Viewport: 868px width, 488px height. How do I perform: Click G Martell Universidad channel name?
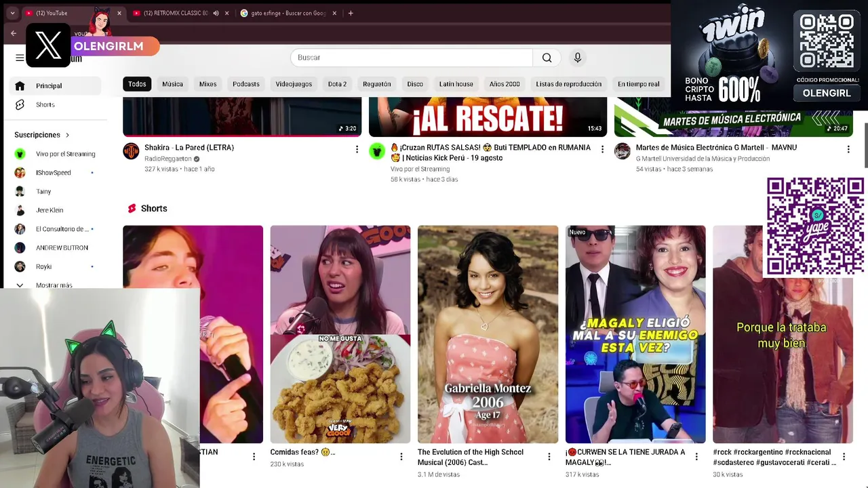[x=703, y=159]
